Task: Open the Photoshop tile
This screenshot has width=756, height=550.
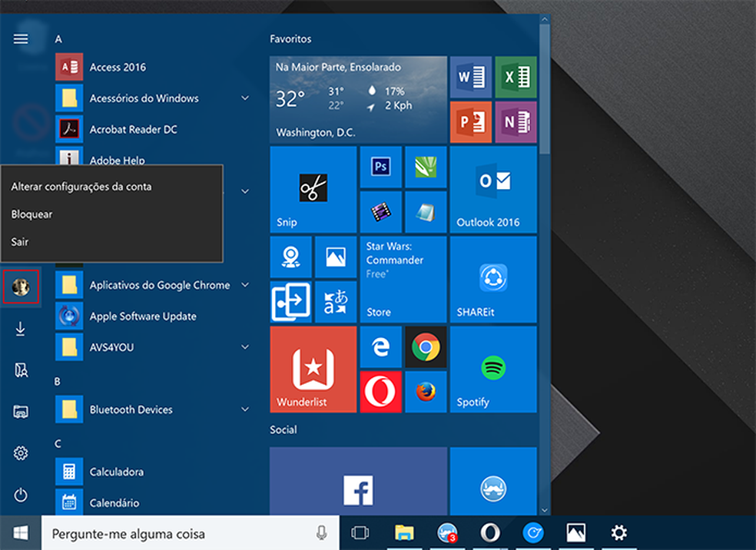Action: (380, 167)
